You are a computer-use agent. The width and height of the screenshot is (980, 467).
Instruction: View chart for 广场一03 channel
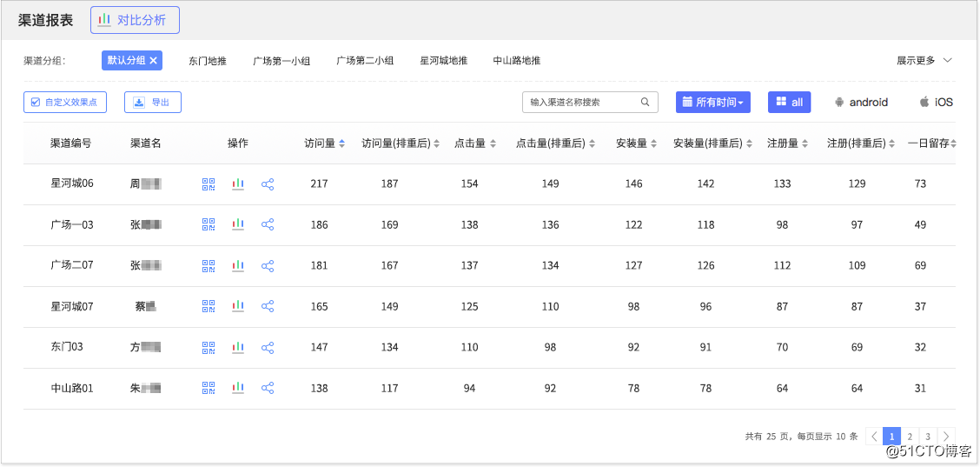(x=237, y=224)
